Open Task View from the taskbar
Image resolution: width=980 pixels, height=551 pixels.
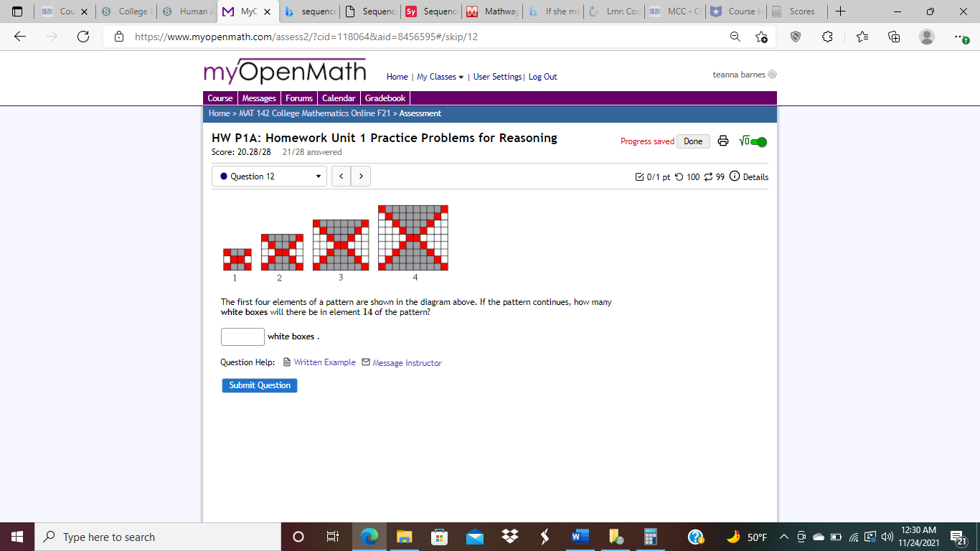click(332, 537)
